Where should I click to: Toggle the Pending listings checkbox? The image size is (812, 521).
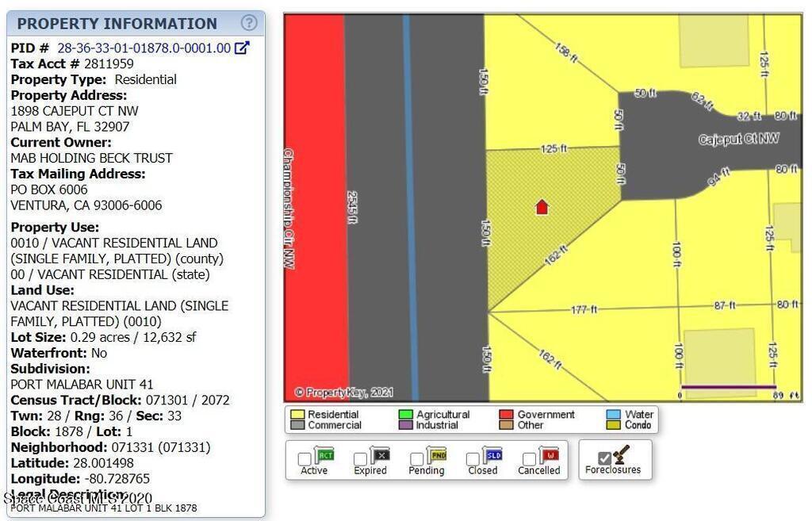pos(417,459)
